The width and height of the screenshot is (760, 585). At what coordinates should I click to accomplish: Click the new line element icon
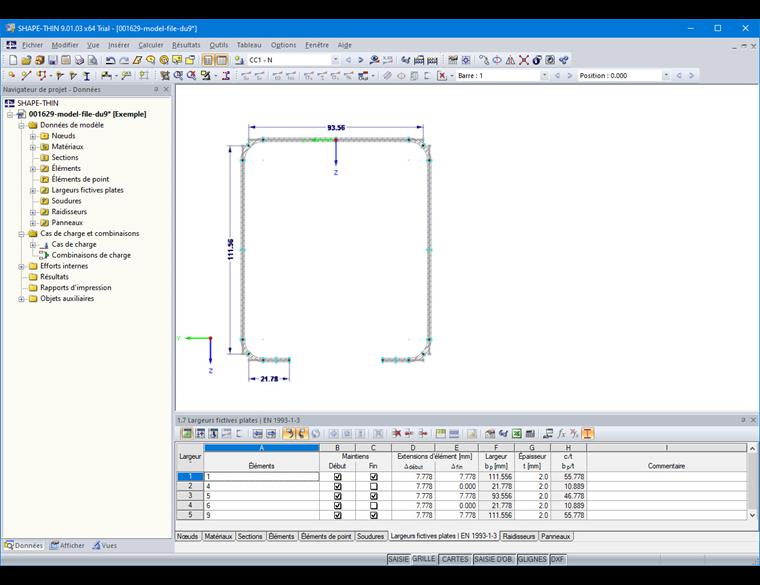26,76
